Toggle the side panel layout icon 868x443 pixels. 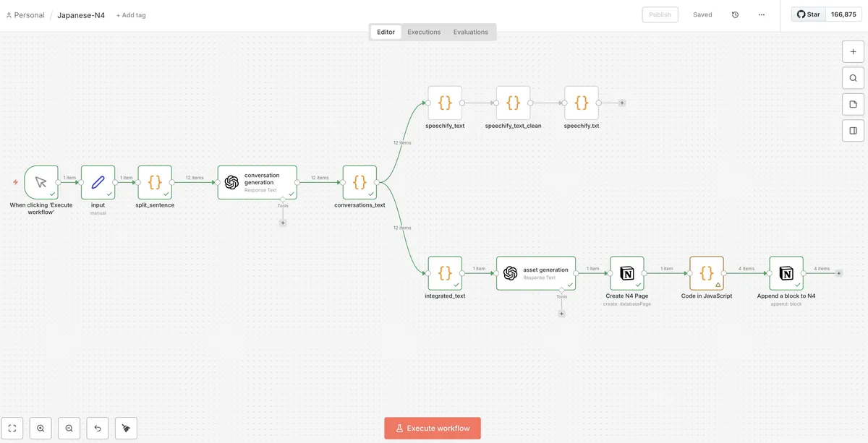pos(853,131)
